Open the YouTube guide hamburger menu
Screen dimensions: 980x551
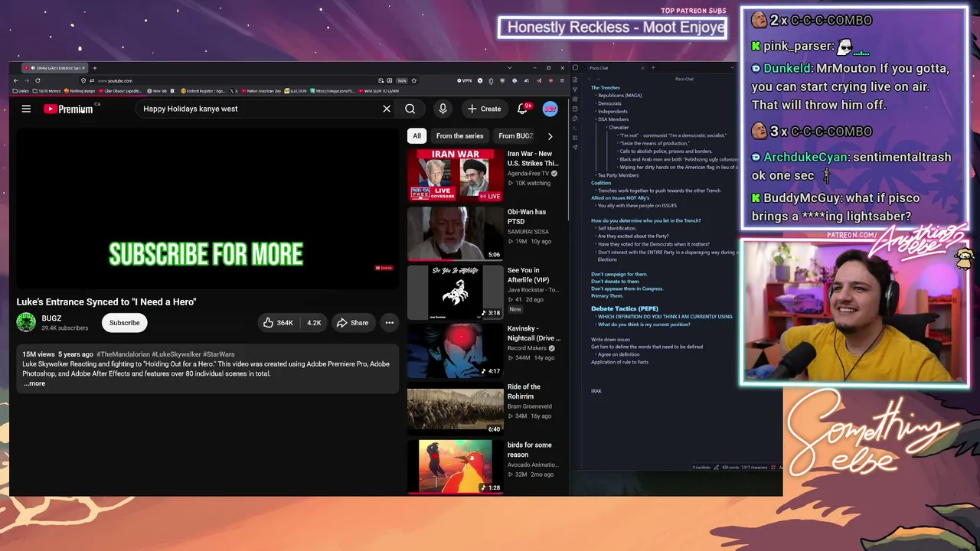click(x=26, y=109)
